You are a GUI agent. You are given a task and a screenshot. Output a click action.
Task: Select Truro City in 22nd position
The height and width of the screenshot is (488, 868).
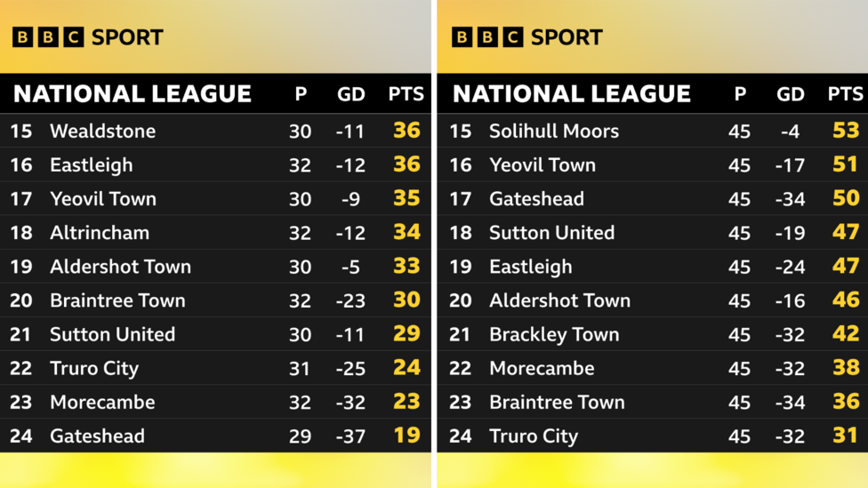pyautogui.click(x=94, y=368)
